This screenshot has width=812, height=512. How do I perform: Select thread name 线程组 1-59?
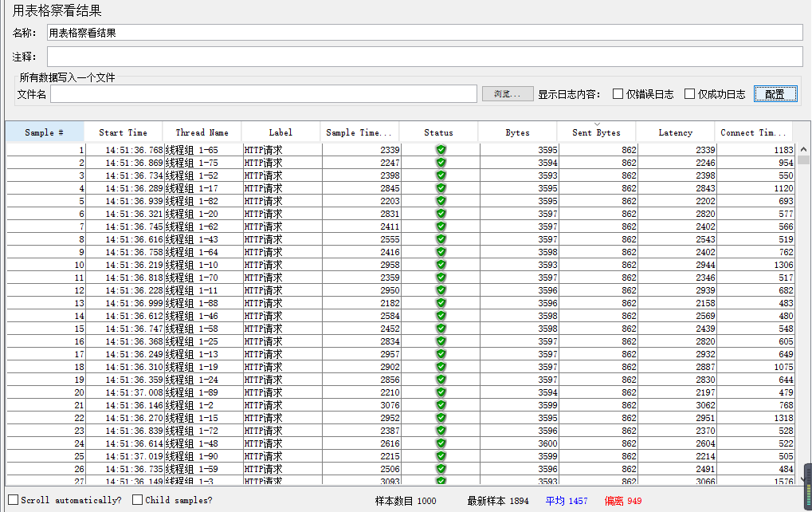pyautogui.click(x=191, y=469)
